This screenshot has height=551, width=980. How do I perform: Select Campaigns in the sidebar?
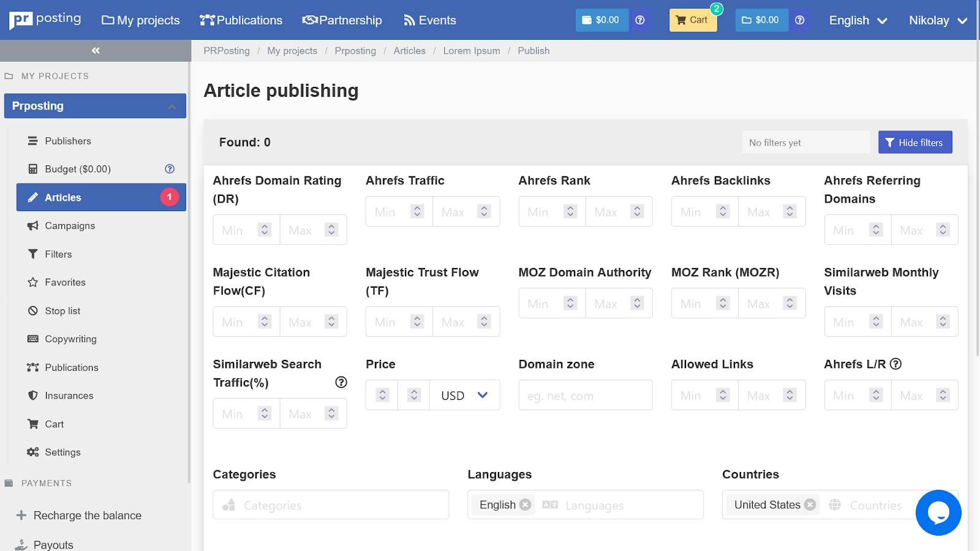tap(70, 226)
